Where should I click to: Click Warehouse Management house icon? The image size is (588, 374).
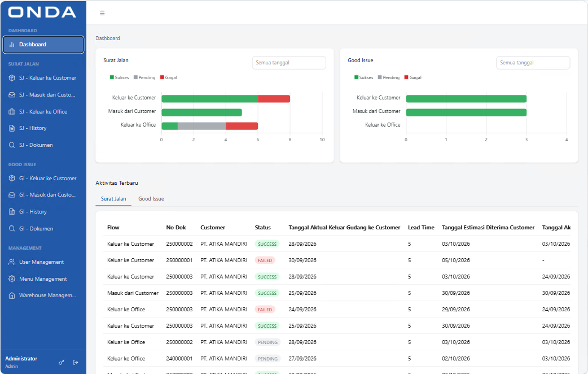(12, 295)
